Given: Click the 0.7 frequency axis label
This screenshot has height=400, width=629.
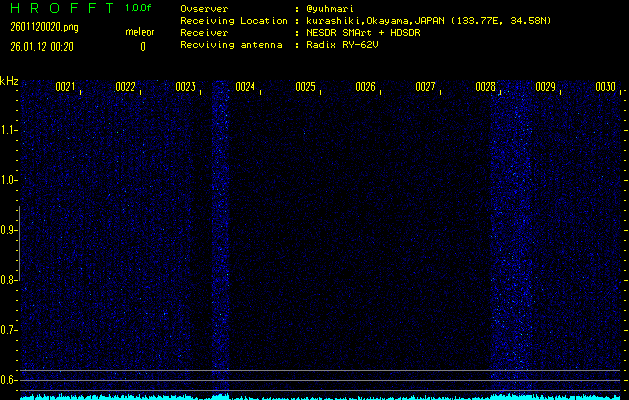Looking at the screenshot, I should [x=9, y=330].
